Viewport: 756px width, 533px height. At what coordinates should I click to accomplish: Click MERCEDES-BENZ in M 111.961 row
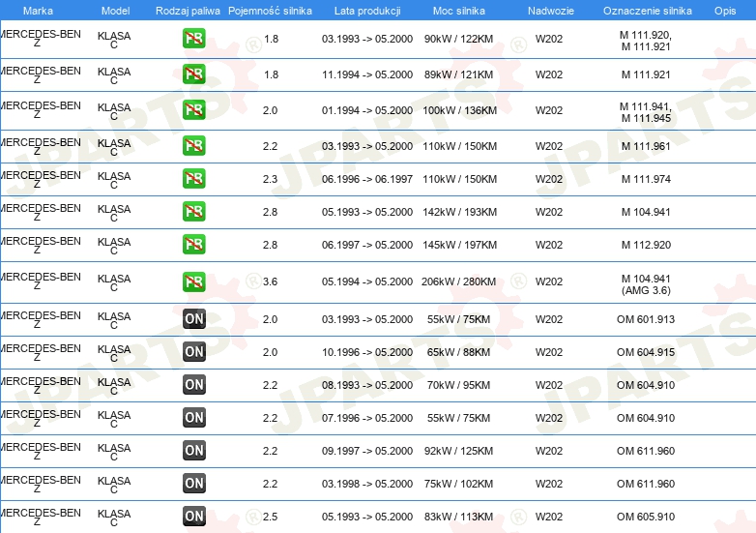tap(40, 147)
